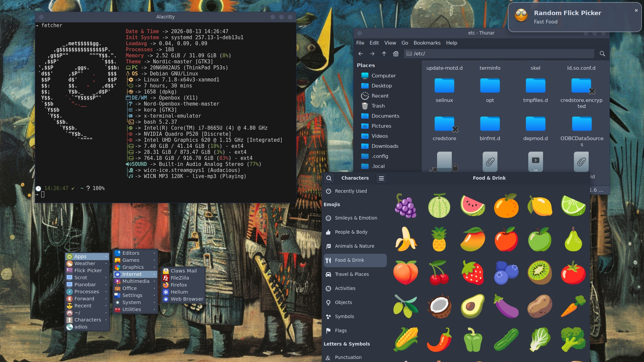Pick the tangerine emoji

click(x=506, y=206)
